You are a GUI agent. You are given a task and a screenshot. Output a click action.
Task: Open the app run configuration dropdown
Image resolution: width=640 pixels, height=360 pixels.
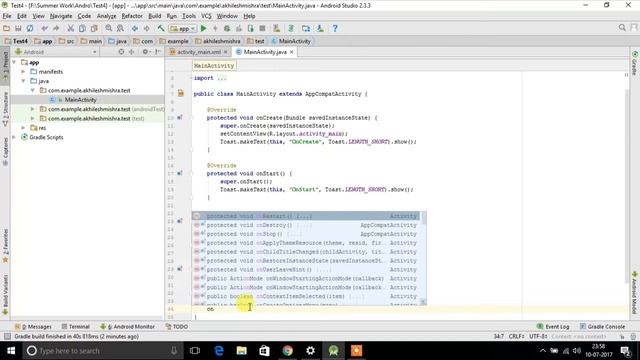point(183,29)
